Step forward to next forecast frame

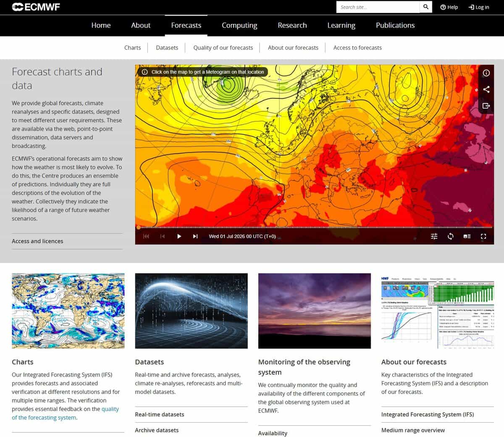(195, 236)
